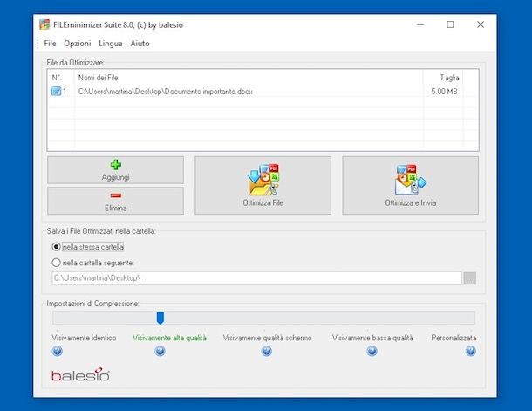Open the Opzioni menu

click(x=78, y=44)
